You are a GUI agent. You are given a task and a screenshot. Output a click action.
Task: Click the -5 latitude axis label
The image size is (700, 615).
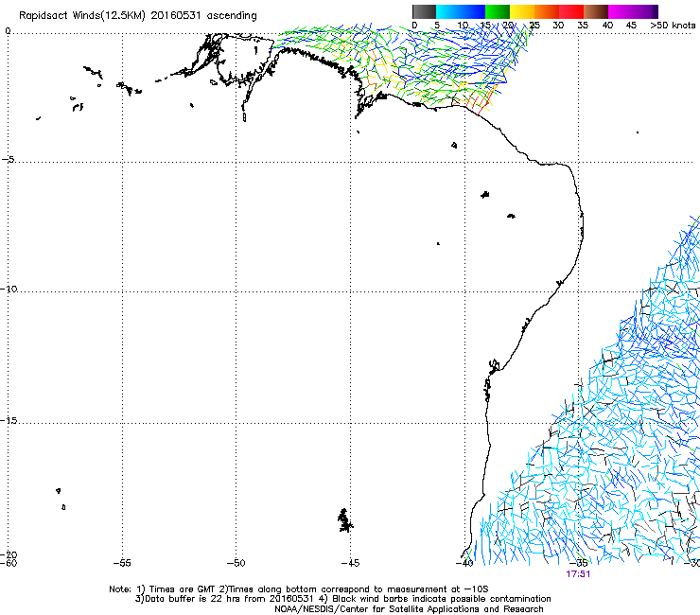[x=8, y=159]
